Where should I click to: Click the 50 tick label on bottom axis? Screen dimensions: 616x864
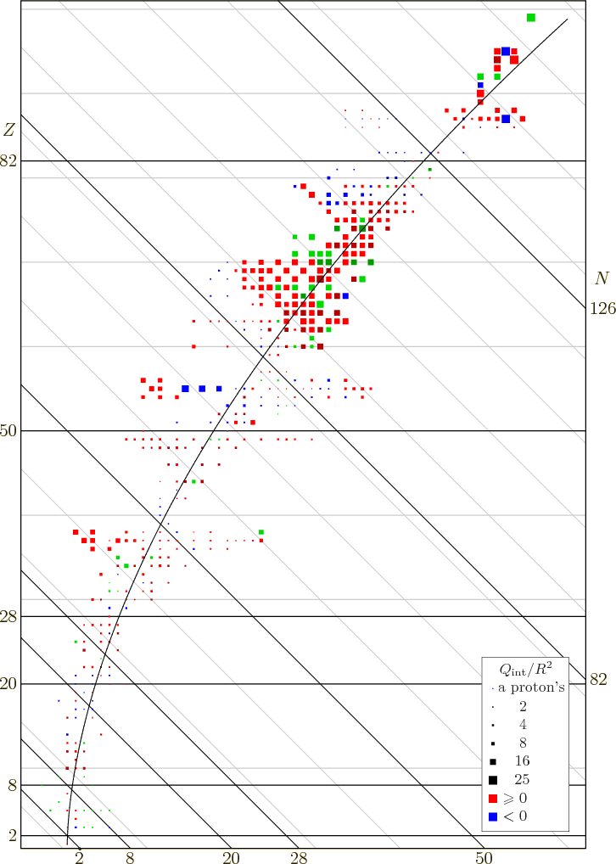pos(483,857)
